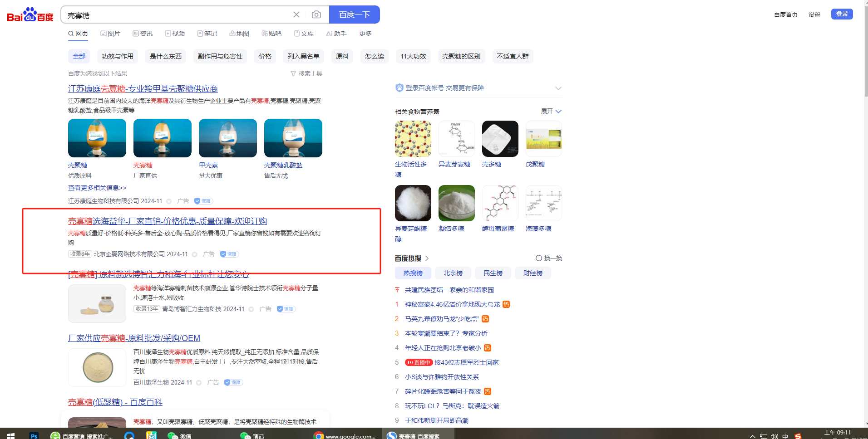Open the 厂家供应壳寡糖 result title

click(x=134, y=338)
